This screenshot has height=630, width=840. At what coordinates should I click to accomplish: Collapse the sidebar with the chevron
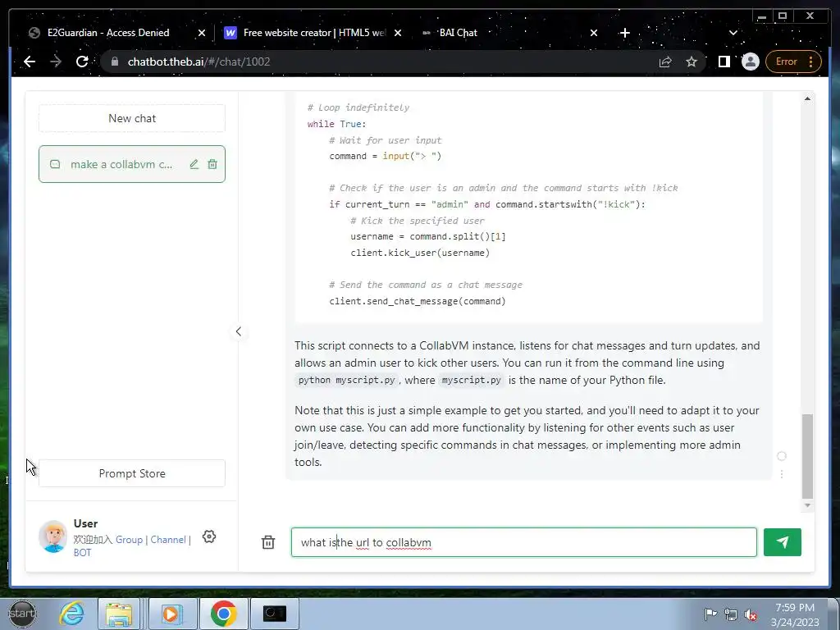pyautogui.click(x=239, y=331)
